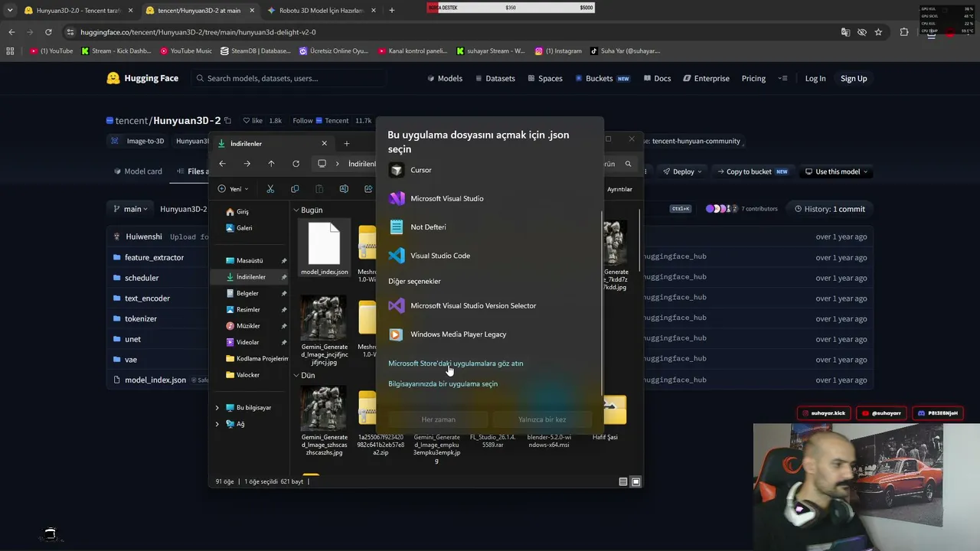Collapse the Bugün file group
The height and width of the screenshot is (551, 980).
296,210
